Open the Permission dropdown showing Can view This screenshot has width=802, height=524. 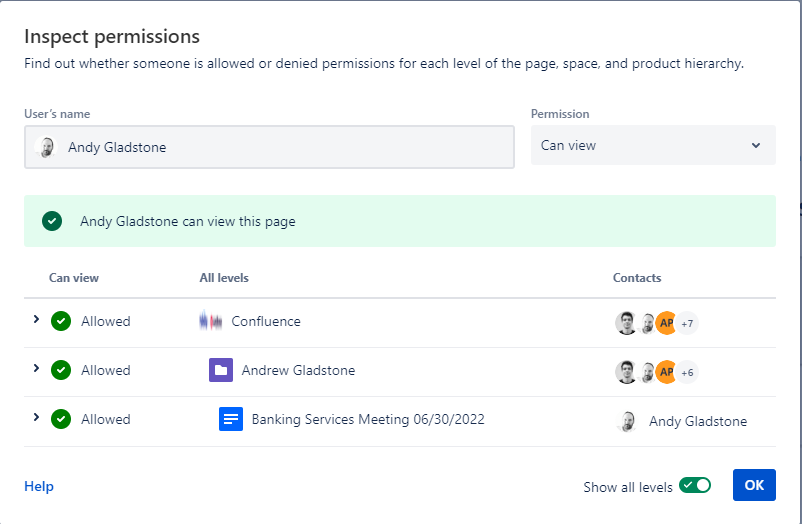point(652,145)
